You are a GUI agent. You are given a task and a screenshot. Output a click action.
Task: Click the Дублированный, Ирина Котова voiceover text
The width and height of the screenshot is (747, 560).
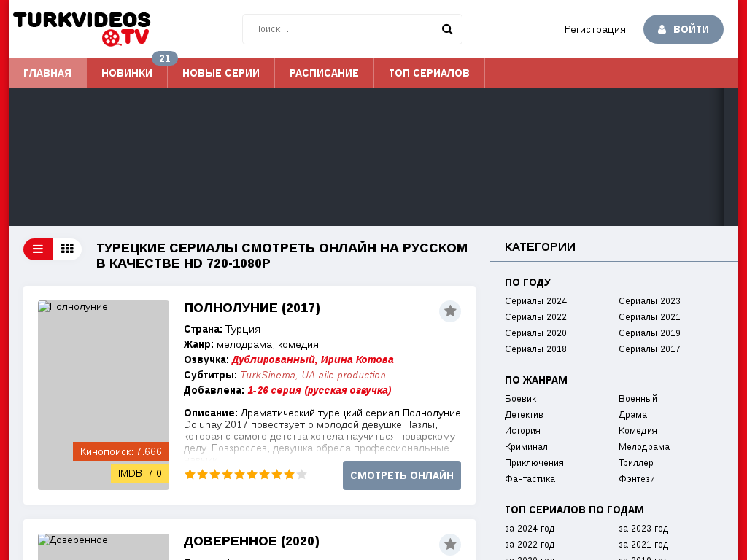coord(312,359)
